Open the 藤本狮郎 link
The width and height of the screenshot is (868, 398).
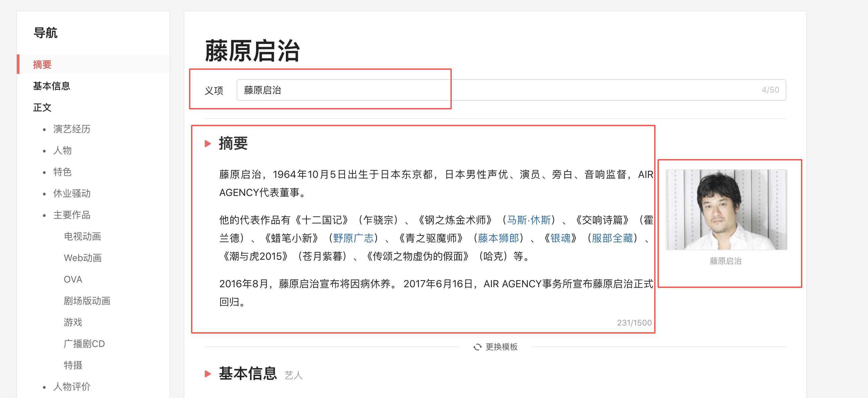click(x=498, y=239)
